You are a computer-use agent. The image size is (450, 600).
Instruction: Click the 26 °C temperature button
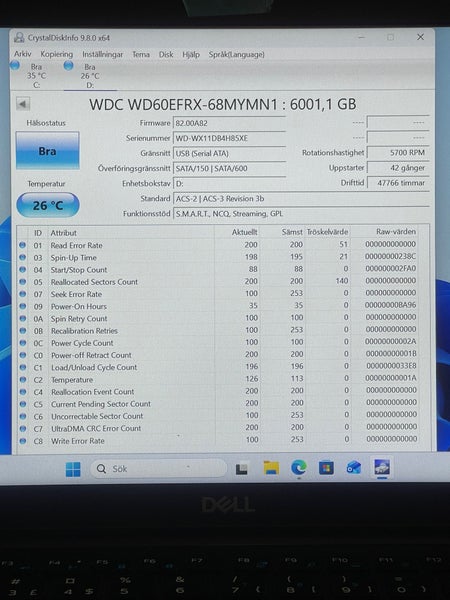(48, 205)
